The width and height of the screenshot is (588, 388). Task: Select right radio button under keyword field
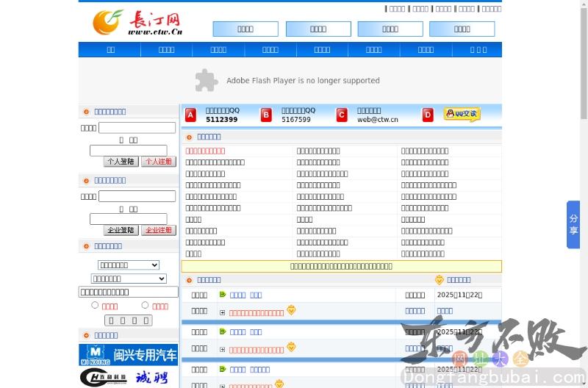pyautogui.click(x=145, y=305)
